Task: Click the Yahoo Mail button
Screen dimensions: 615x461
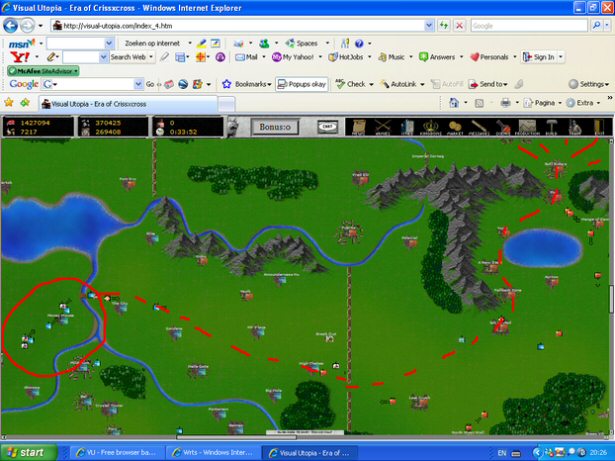Action: [x=247, y=57]
